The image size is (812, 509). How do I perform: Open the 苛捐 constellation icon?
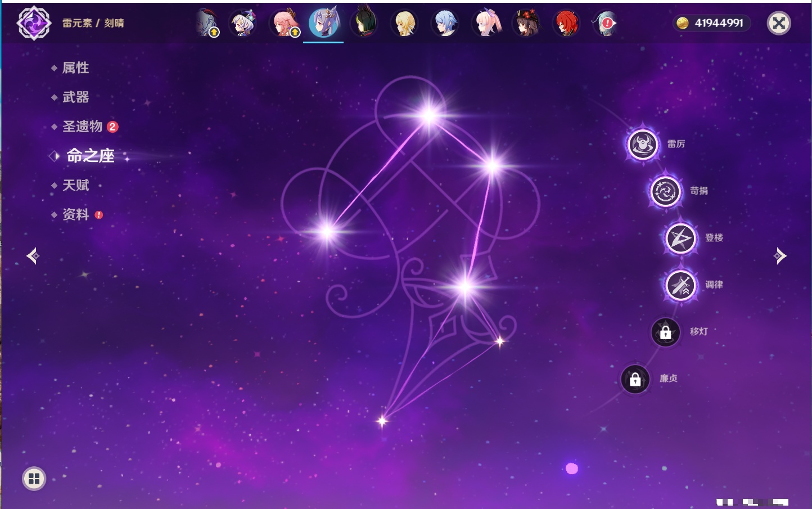tap(665, 191)
